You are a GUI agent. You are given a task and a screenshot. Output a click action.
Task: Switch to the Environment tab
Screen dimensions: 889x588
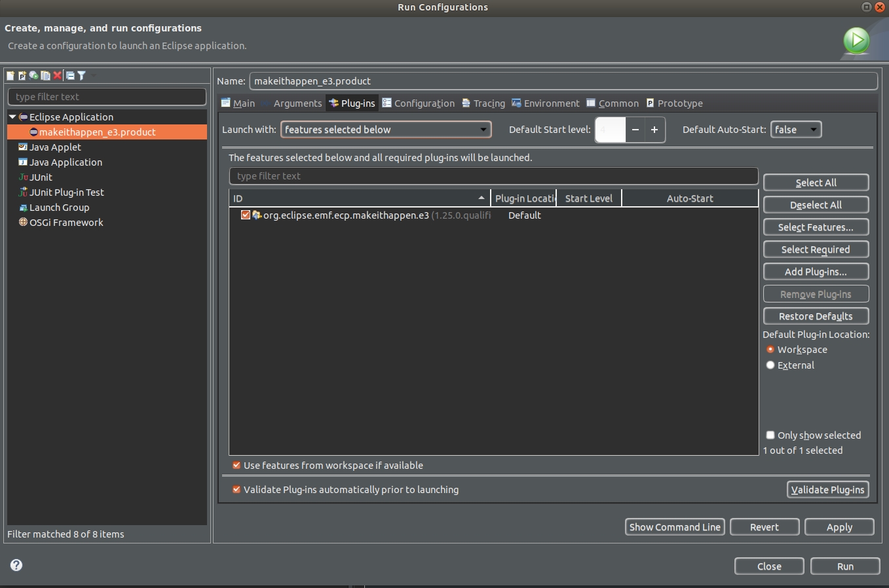point(546,103)
